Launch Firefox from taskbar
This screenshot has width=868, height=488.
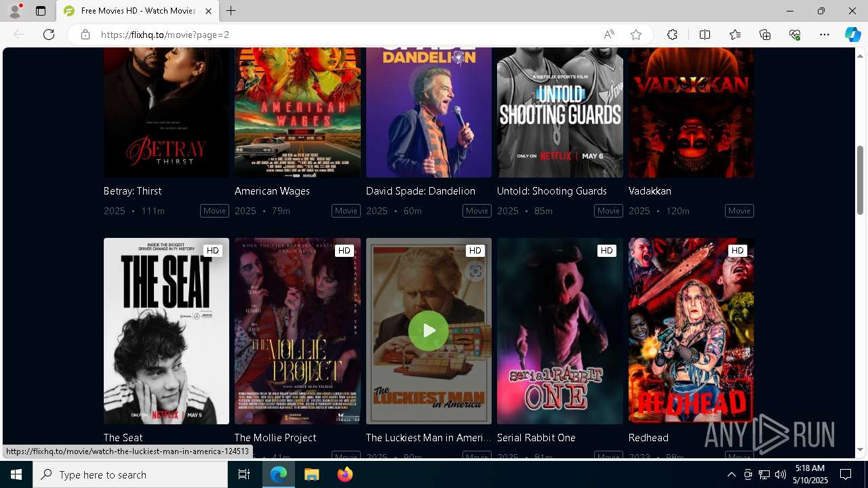pyautogui.click(x=345, y=474)
